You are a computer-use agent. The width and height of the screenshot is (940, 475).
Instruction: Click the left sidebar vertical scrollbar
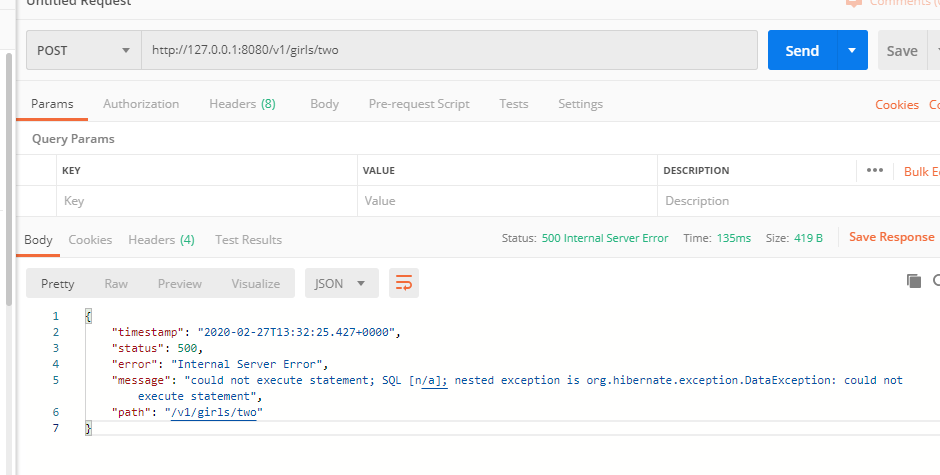pyautogui.click(x=8, y=180)
